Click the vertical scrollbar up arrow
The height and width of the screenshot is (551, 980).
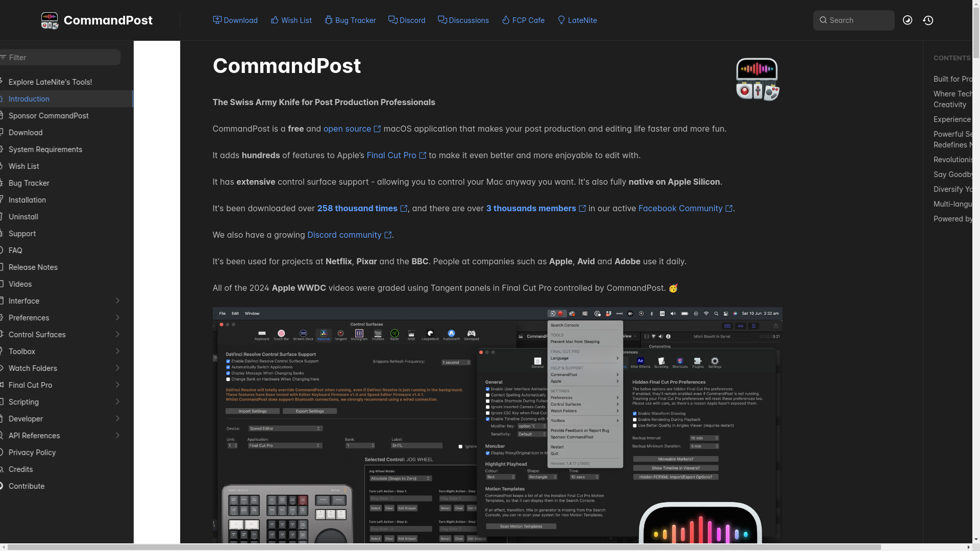pyautogui.click(x=976, y=4)
